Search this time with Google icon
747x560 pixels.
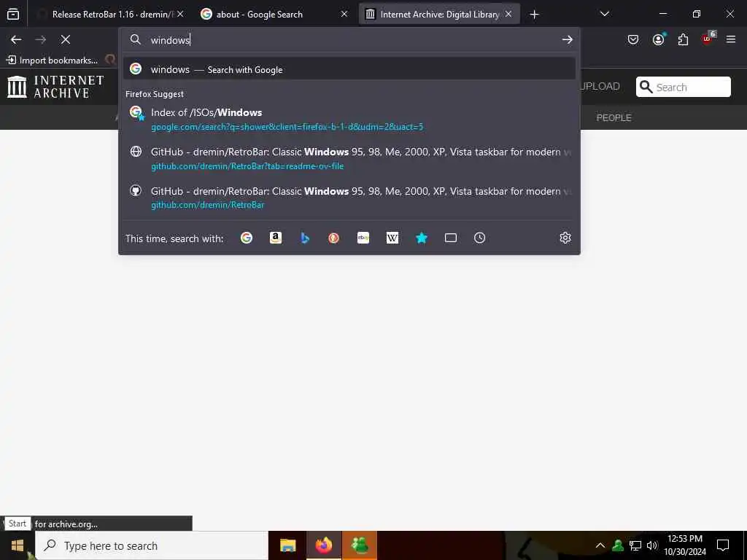point(247,238)
